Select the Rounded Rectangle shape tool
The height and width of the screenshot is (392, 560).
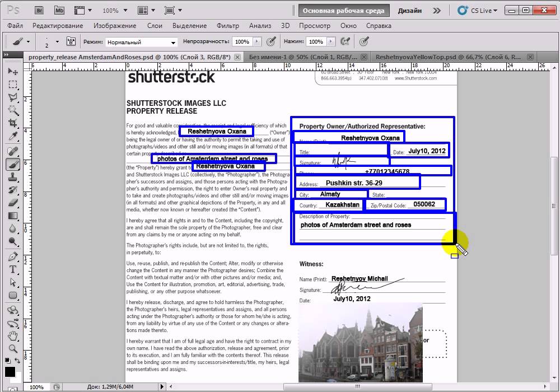point(13,295)
